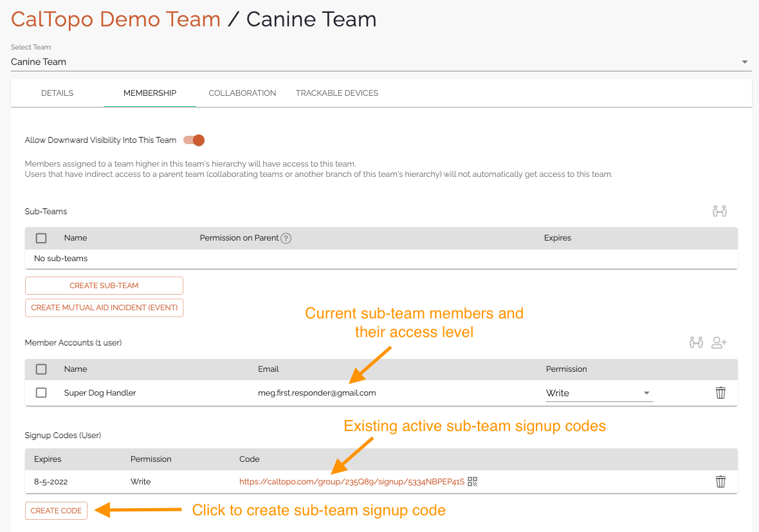Check the select-all box in Sub-Teams header
This screenshot has height=532, width=759.
pos(41,238)
